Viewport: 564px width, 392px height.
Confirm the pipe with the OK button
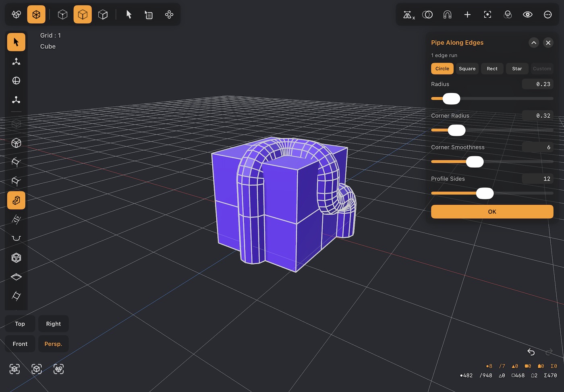[492, 212]
